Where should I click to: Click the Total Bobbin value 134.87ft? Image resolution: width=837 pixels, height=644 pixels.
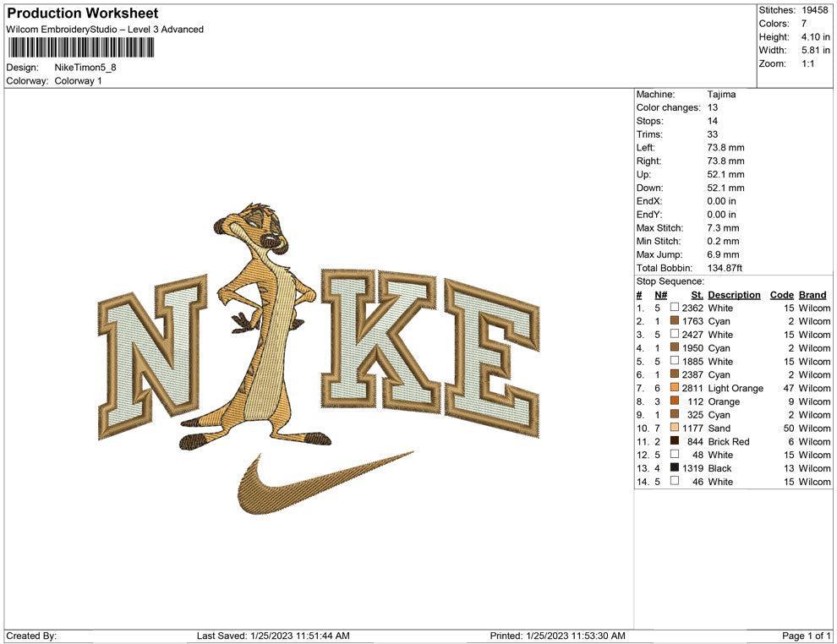tap(725, 268)
